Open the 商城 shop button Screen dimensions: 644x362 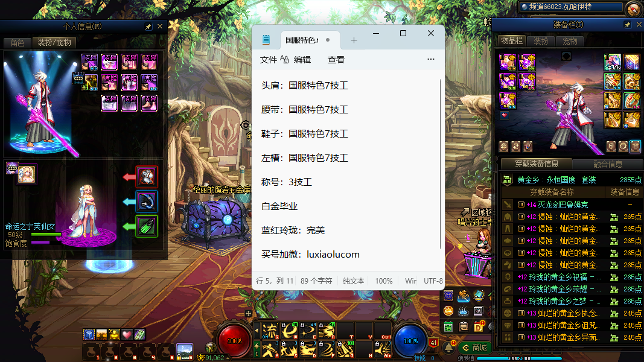[474, 348]
